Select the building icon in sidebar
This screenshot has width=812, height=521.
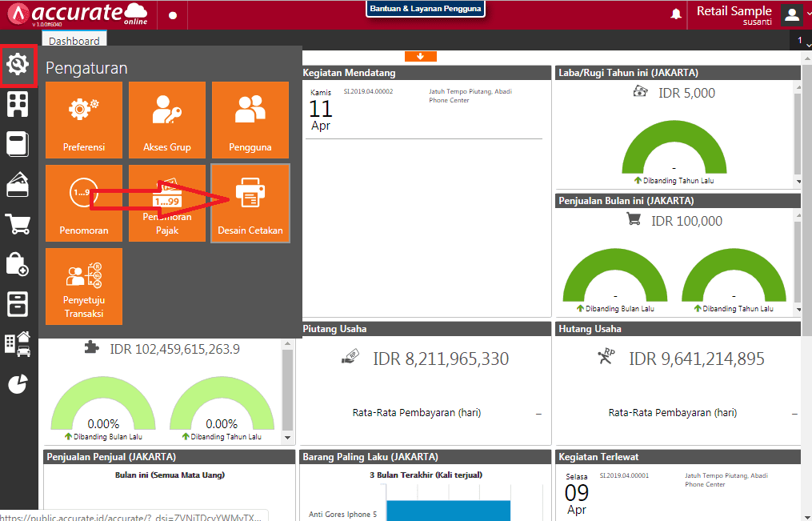18,104
